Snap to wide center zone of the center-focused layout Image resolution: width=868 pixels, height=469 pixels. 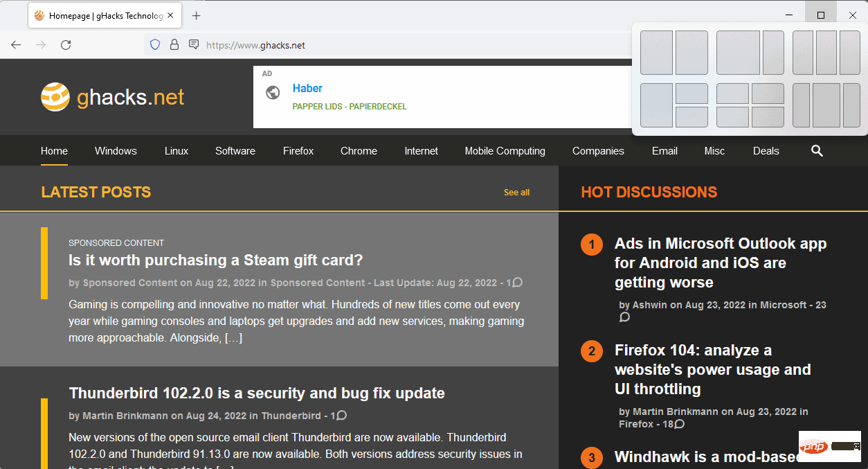(x=826, y=105)
